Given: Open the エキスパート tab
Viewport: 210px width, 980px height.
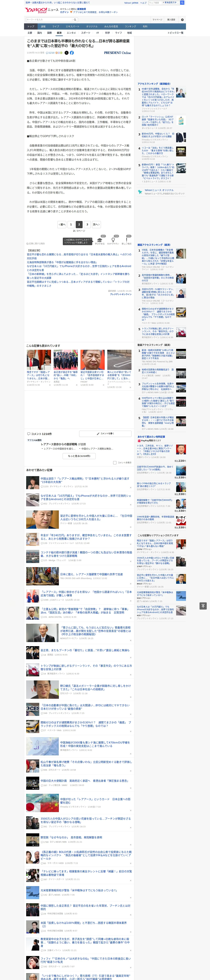Looking at the screenshot, I should point(72,27).
